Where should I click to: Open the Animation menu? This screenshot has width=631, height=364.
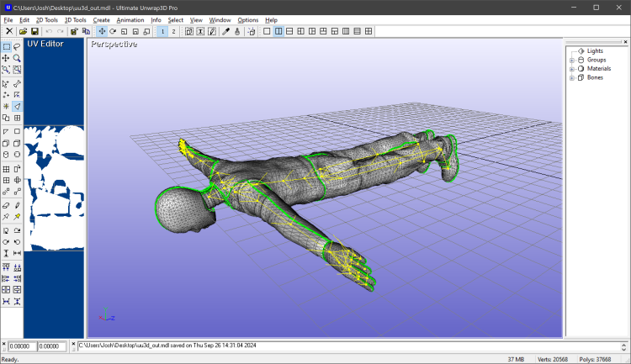coord(130,20)
